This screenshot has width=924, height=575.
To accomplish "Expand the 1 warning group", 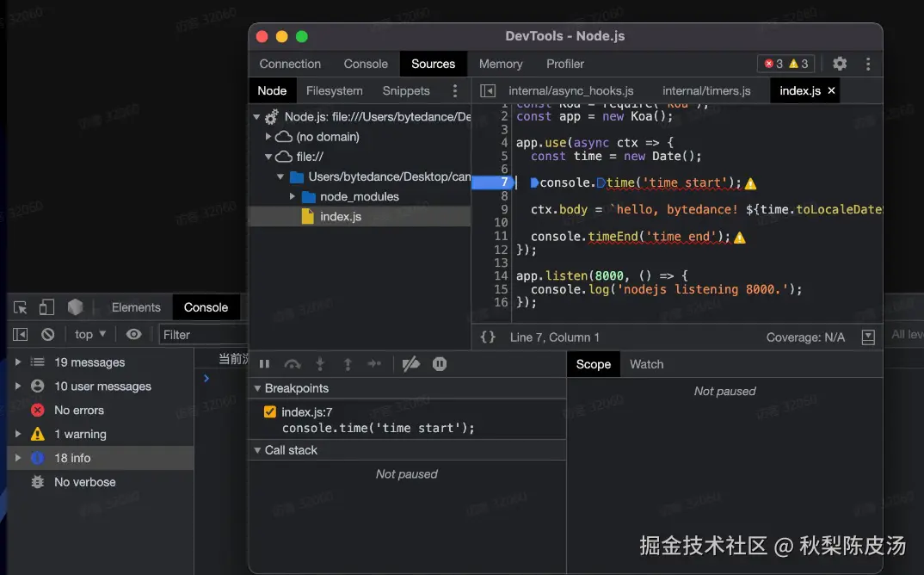I will tap(18, 434).
